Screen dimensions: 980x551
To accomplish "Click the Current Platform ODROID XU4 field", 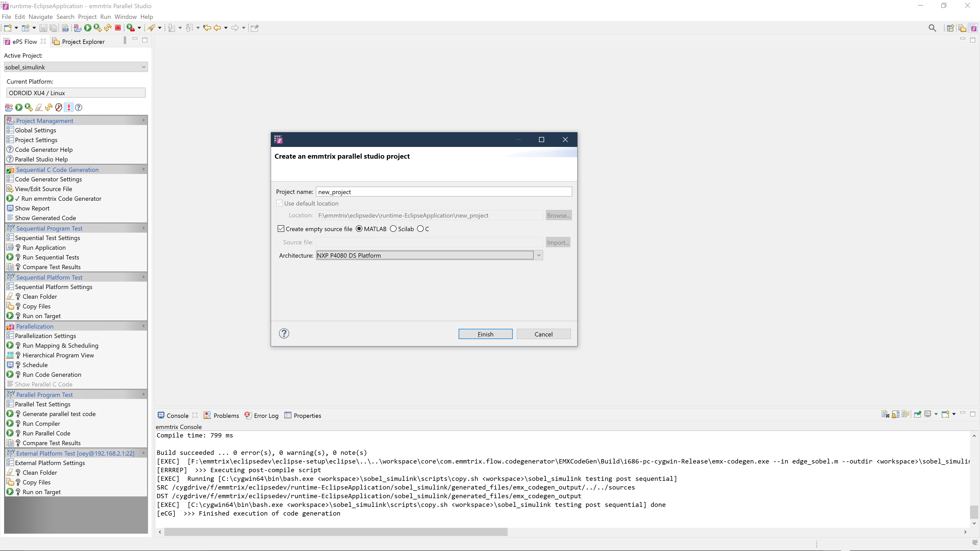I will (x=76, y=93).
